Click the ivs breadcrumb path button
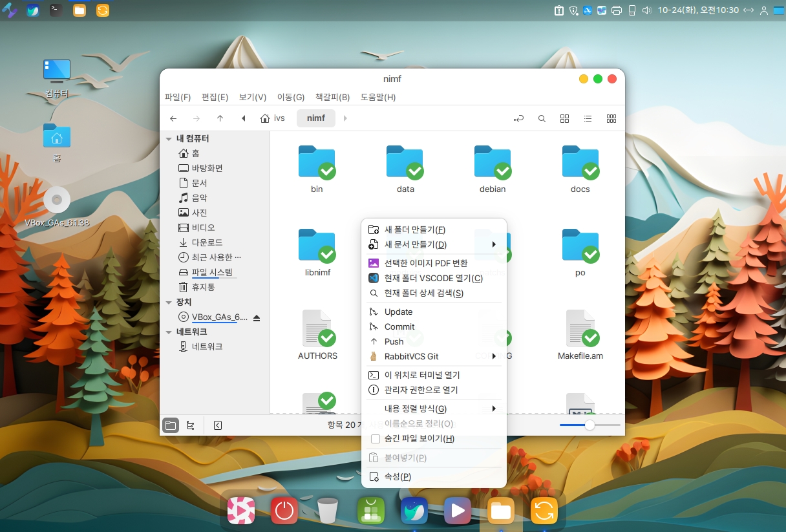Screen dimensions: 786x532 click(273, 119)
